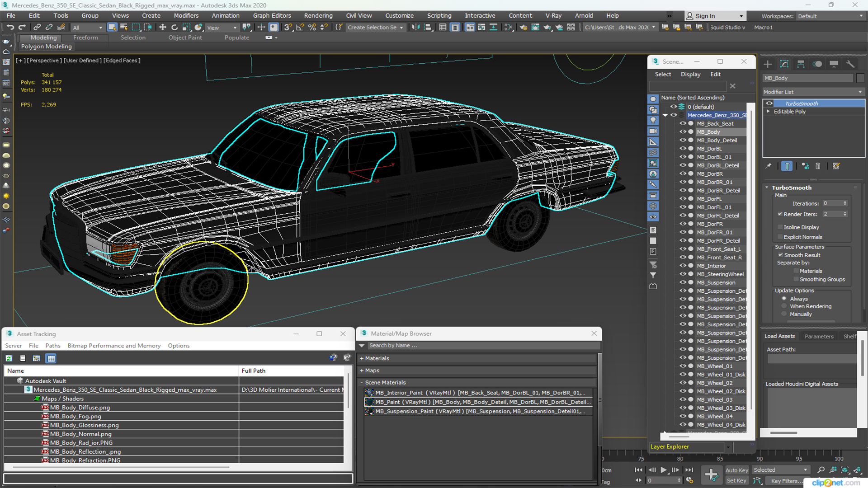Open the Utilities wrench panel
This screenshot has height=488, width=868.
tap(850, 64)
